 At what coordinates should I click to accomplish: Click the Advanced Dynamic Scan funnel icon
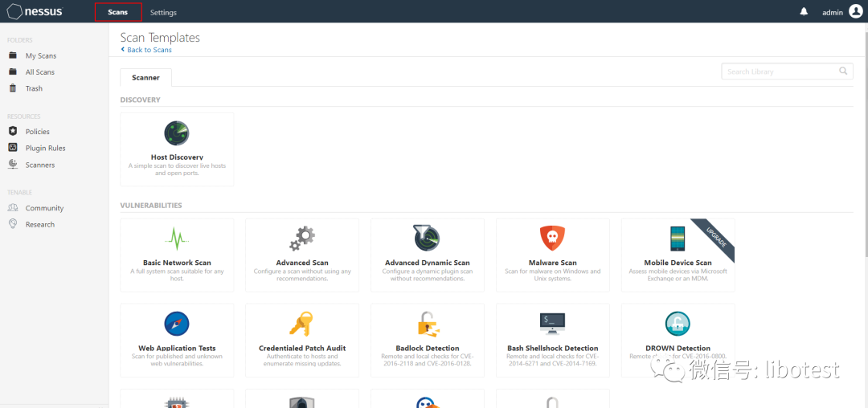426,239
